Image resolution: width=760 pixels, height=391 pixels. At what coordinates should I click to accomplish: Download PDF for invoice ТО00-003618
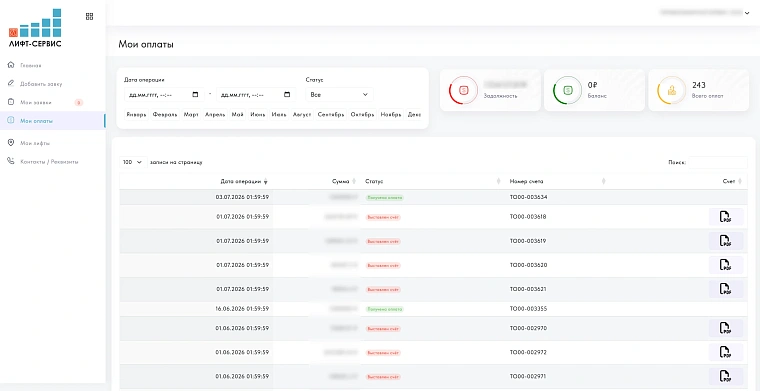(726, 217)
